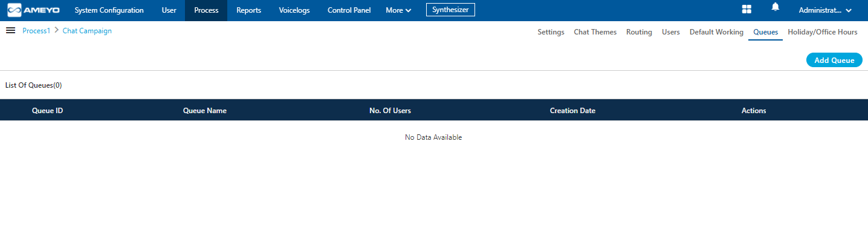Switch to the Chat Themes tab
868x242 pixels.
[595, 32]
